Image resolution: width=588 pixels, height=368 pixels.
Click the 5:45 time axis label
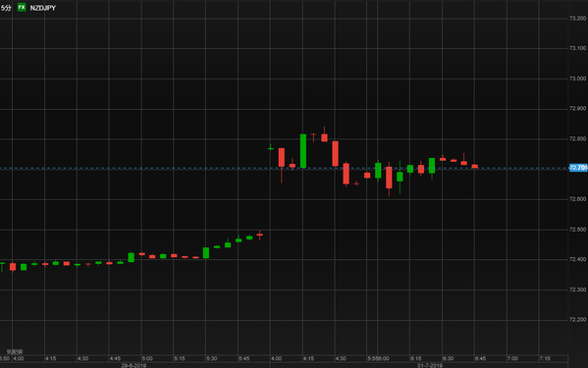click(x=243, y=358)
